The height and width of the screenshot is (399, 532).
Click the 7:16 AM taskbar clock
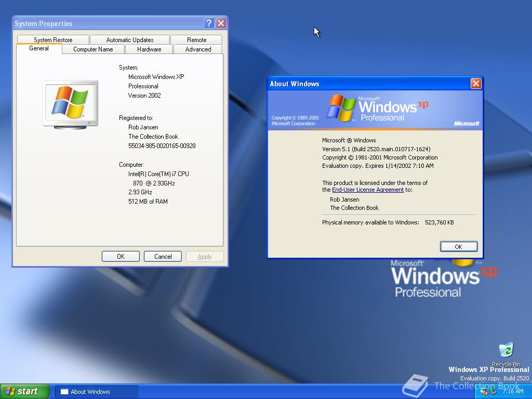pyautogui.click(x=513, y=392)
